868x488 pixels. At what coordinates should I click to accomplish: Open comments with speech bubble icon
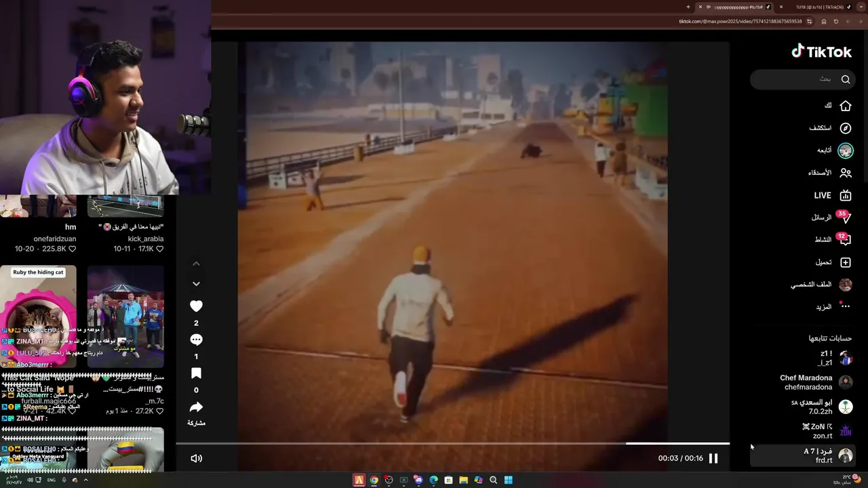click(x=196, y=340)
